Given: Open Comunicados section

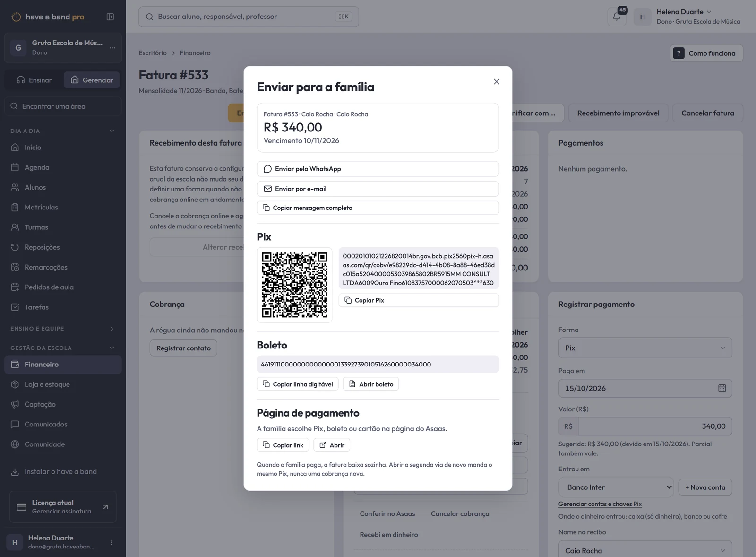Looking at the screenshot, I should [x=63, y=424].
